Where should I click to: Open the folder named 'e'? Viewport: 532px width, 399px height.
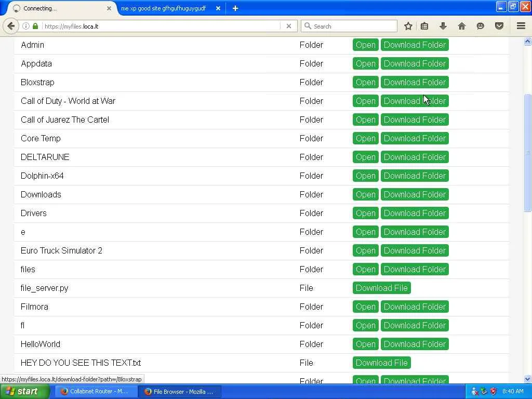point(365,232)
